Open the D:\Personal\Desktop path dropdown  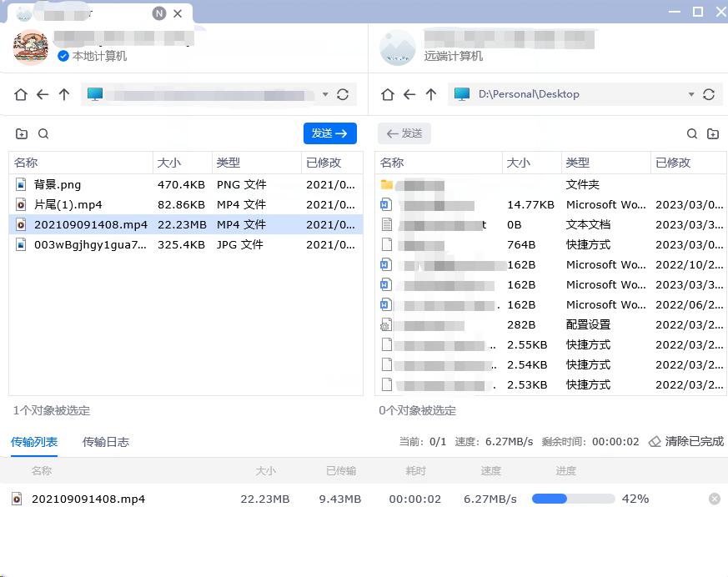coord(691,94)
